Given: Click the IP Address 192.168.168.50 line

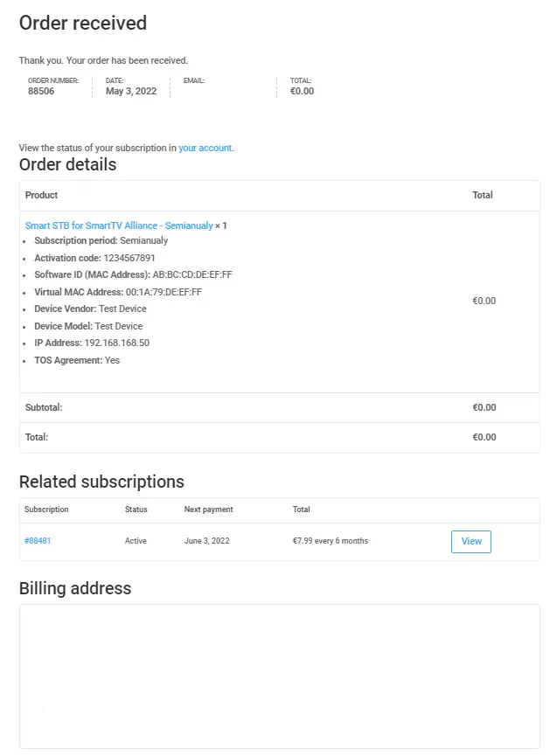Looking at the screenshot, I should click(x=92, y=343).
